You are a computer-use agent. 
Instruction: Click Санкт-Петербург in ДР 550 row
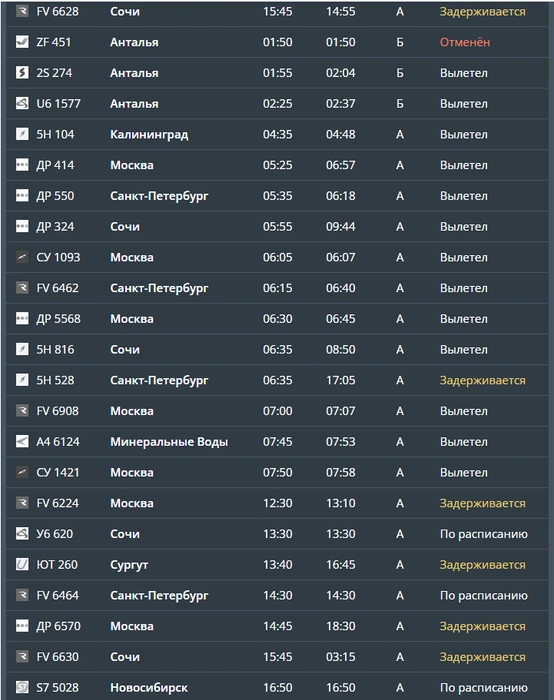pos(159,196)
